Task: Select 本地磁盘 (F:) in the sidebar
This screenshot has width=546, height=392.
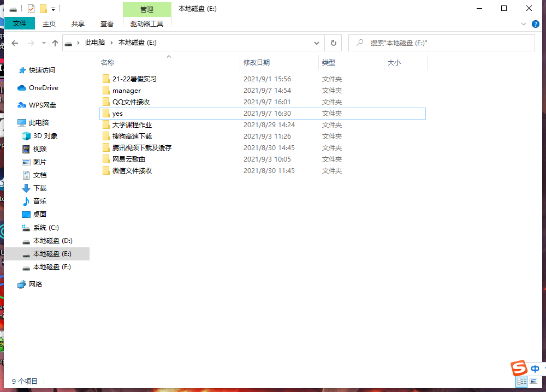Action: (x=52, y=267)
